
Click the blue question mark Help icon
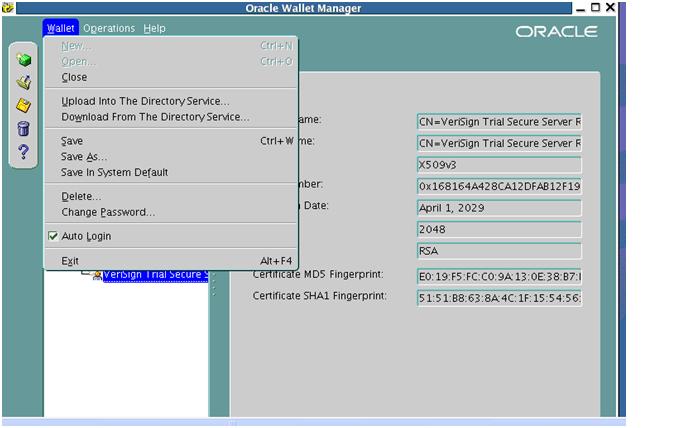(24, 151)
